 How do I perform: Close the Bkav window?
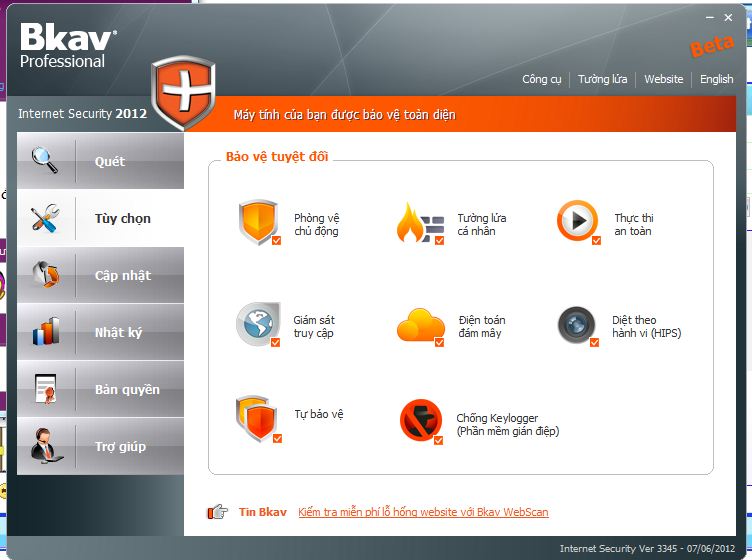tap(728, 18)
